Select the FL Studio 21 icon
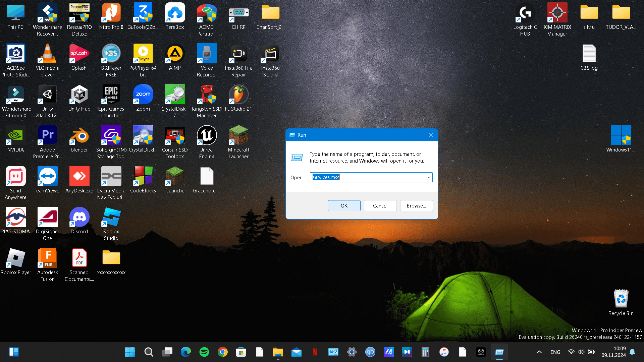 (238, 98)
